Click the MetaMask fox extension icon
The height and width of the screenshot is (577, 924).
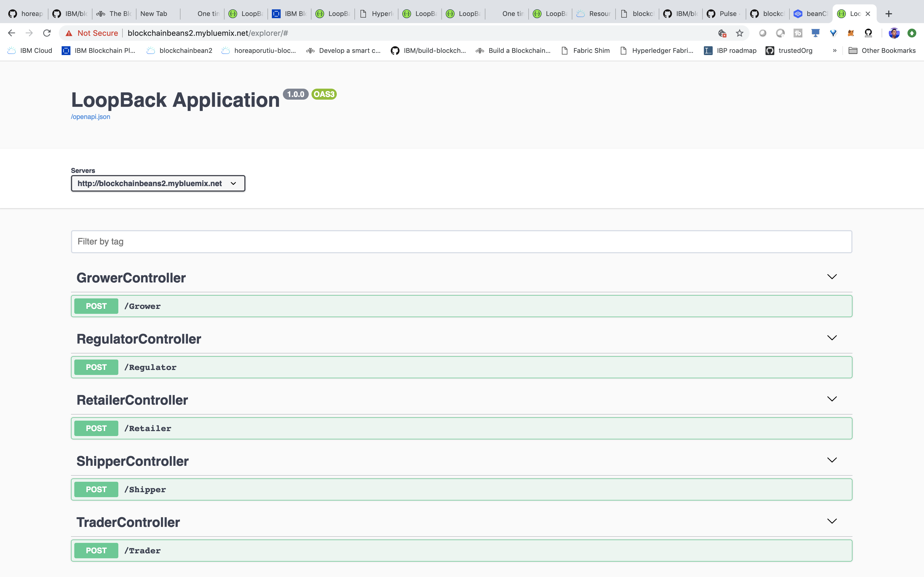[851, 33]
